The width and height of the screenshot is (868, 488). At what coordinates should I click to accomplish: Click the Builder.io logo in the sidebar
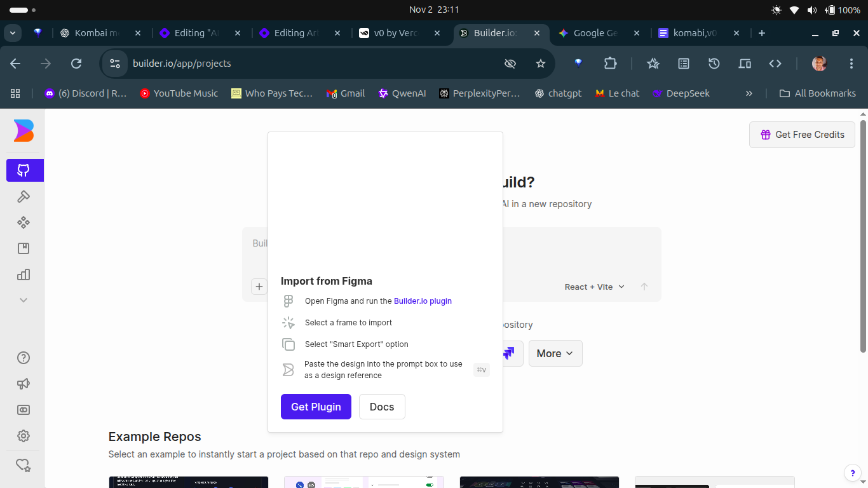coord(24,131)
